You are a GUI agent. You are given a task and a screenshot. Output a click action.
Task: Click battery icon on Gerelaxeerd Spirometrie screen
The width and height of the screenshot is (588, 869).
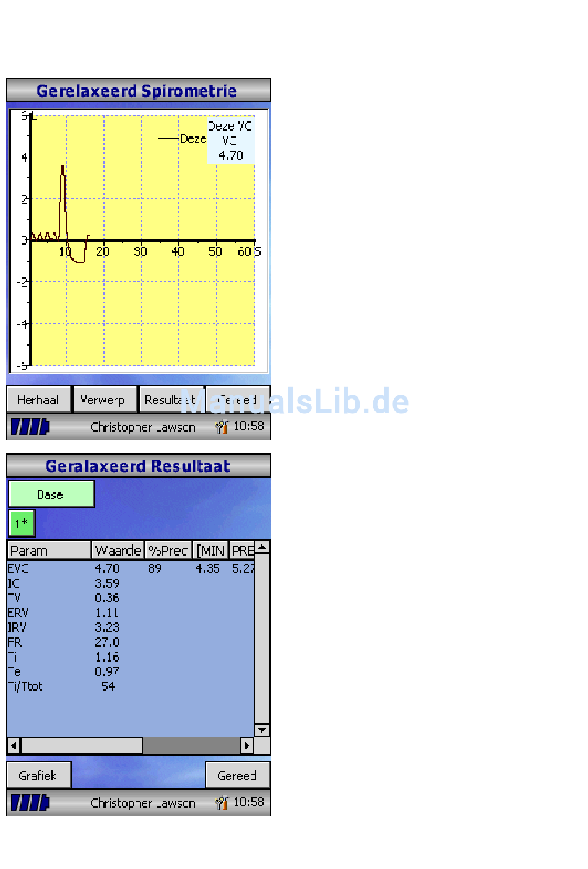[30, 427]
